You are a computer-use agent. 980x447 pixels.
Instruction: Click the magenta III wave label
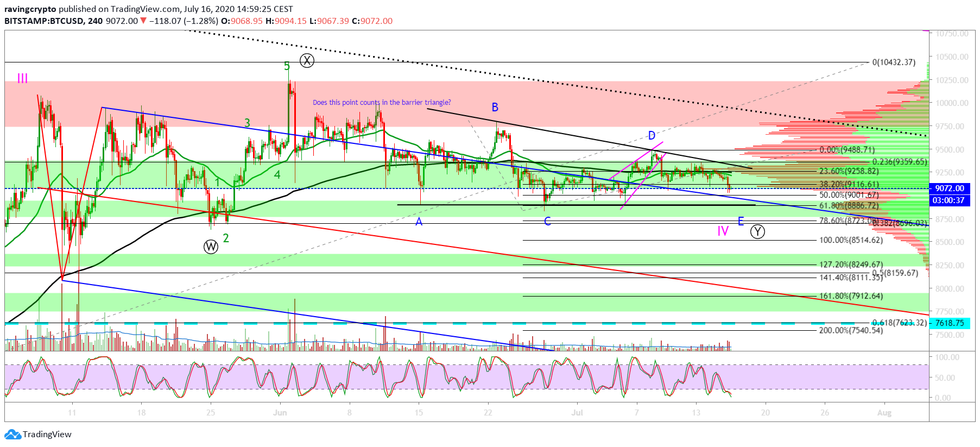(x=22, y=79)
